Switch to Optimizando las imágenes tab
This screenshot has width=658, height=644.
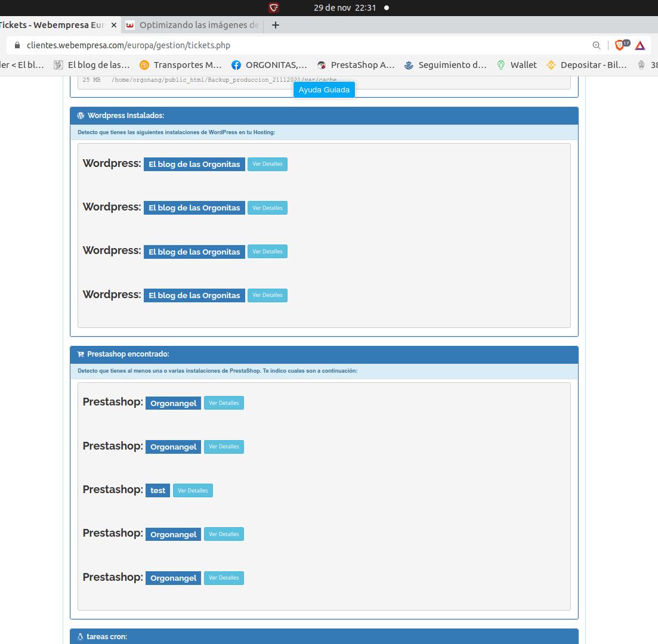(x=193, y=25)
